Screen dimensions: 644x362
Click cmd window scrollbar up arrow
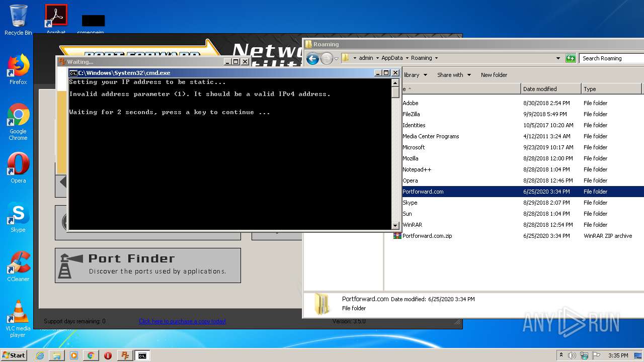click(x=395, y=83)
